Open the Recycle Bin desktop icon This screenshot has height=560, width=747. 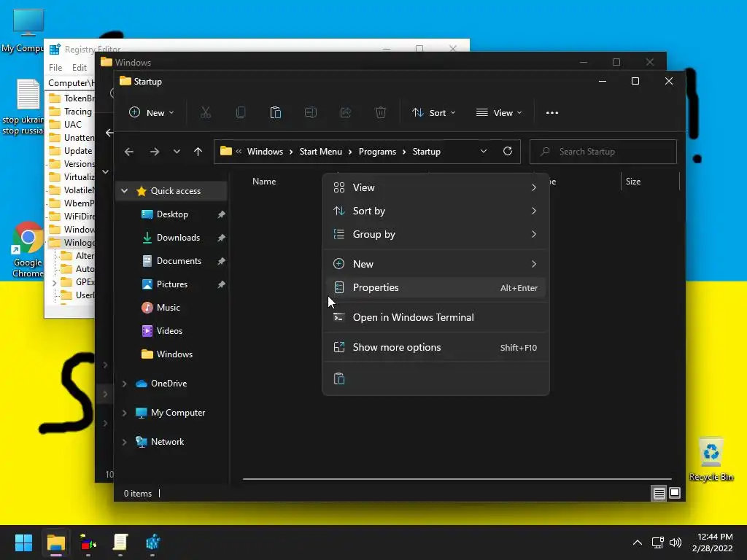[x=711, y=459]
